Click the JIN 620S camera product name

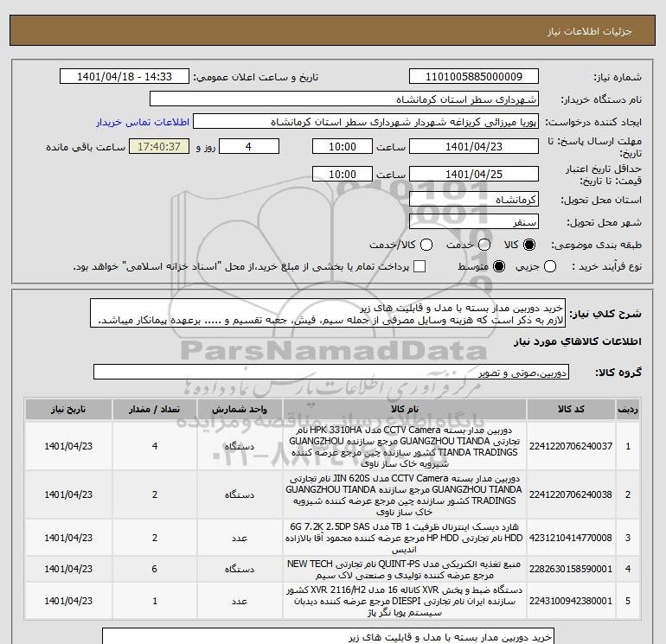point(405,495)
